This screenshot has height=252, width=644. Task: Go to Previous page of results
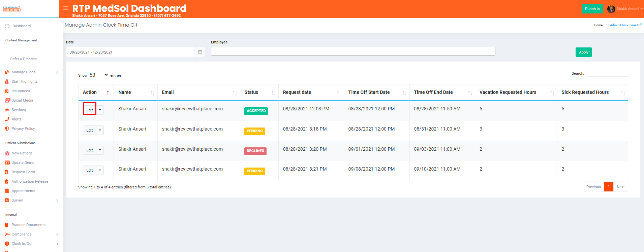(x=593, y=187)
